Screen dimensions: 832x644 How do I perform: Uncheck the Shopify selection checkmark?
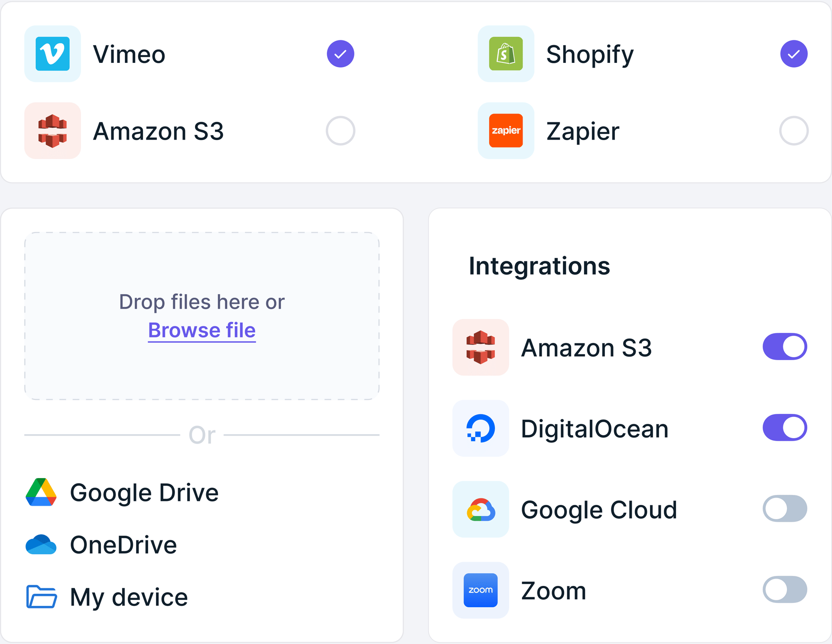click(793, 54)
